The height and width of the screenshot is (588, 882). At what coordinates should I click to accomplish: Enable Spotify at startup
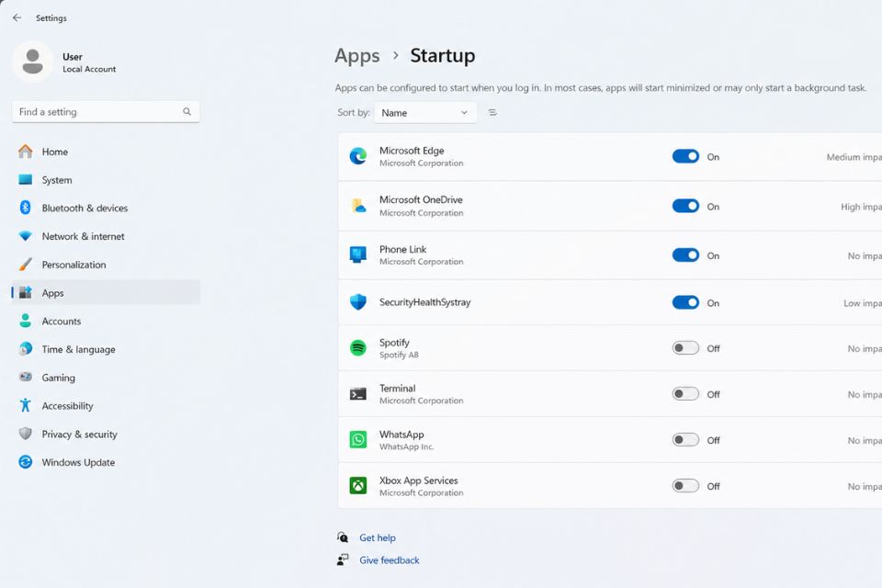click(x=685, y=348)
